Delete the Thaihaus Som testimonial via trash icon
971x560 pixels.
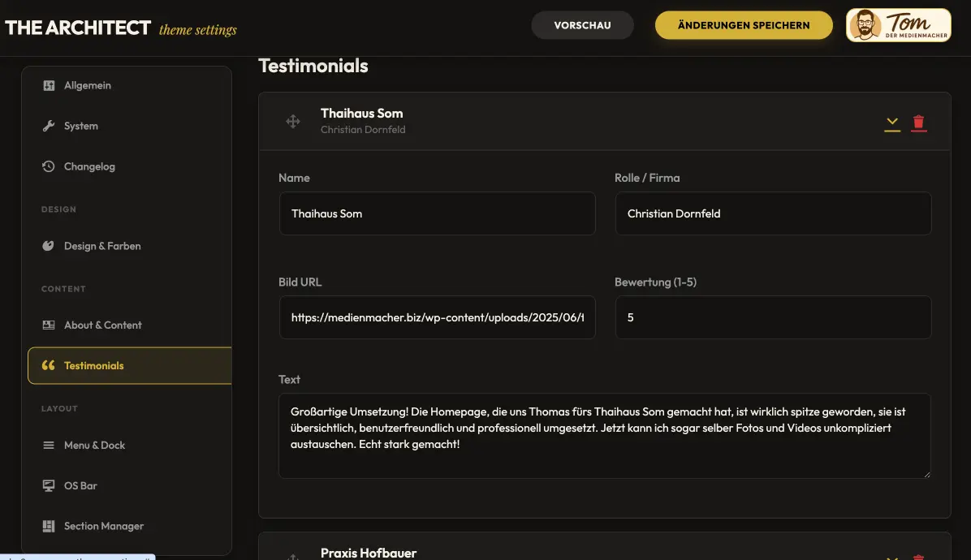(x=918, y=122)
